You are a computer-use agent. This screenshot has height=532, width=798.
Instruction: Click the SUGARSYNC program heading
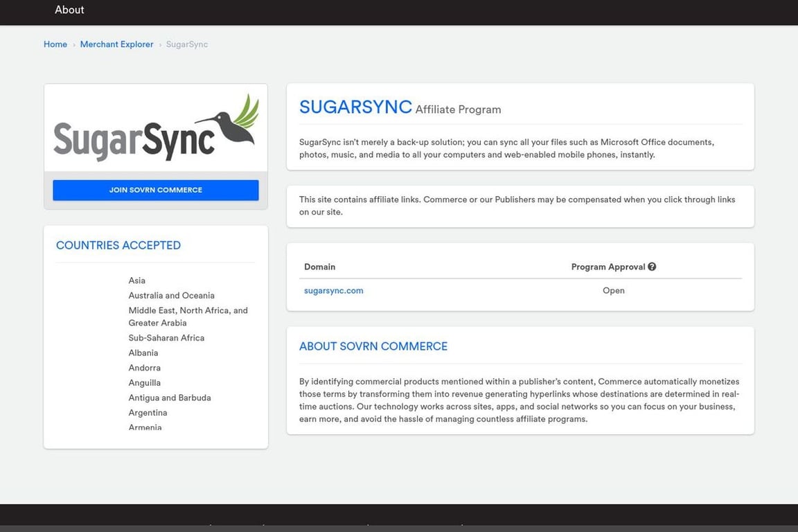pyautogui.click(x=355, y=107)
